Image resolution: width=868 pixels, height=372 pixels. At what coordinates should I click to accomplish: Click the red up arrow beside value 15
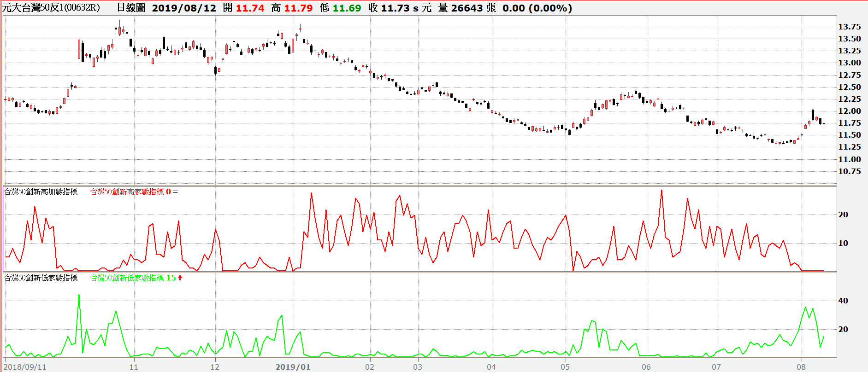[180, 278]
